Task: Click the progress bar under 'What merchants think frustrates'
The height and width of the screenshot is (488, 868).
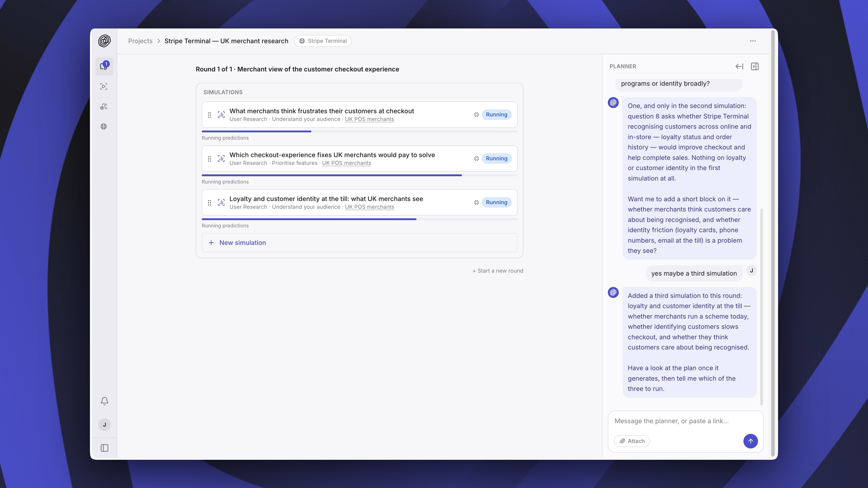Action: coord(359,131)
